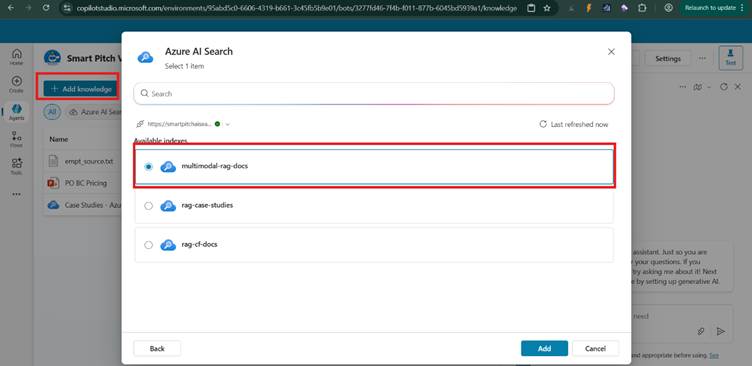Open the PO BC Pricing knowledge row

pos(83,183)
